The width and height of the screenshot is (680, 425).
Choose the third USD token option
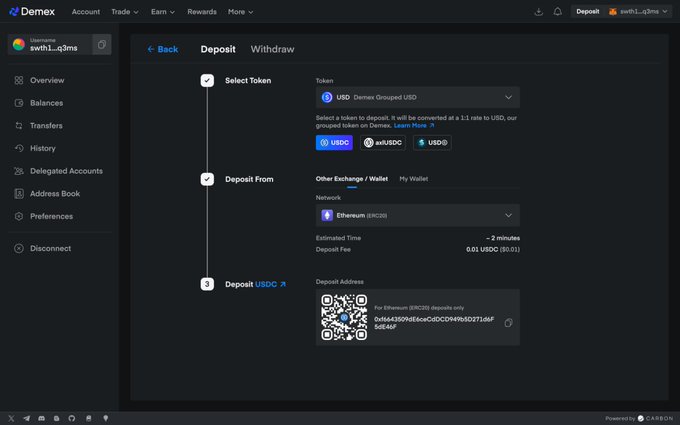(x=433, y=143)
